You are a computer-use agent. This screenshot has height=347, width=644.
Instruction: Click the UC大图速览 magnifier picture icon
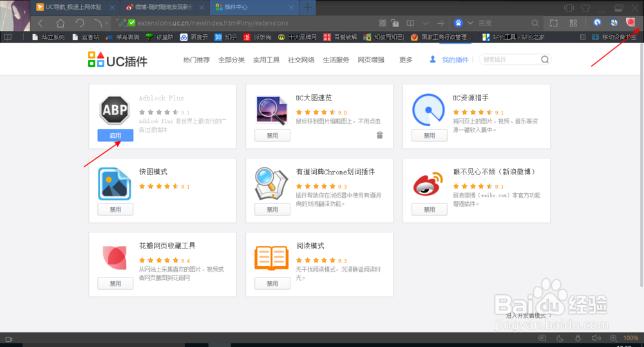point(272,110)
